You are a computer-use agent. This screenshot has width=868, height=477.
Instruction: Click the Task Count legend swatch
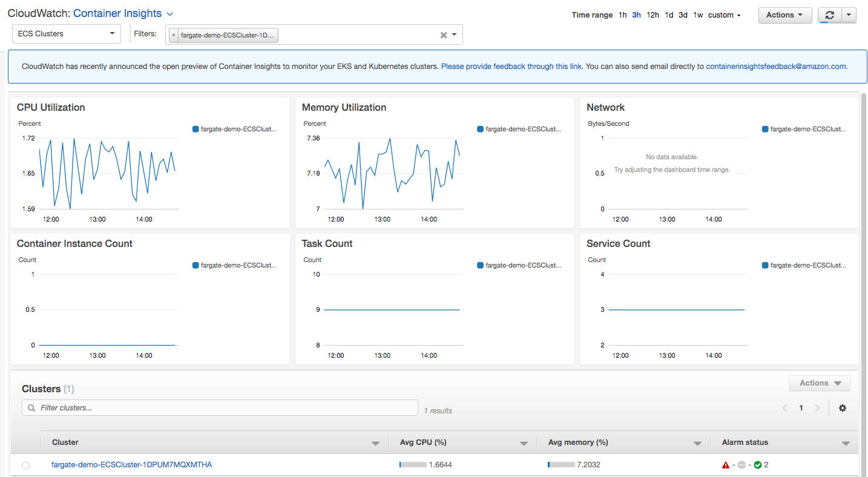[480, 265]
